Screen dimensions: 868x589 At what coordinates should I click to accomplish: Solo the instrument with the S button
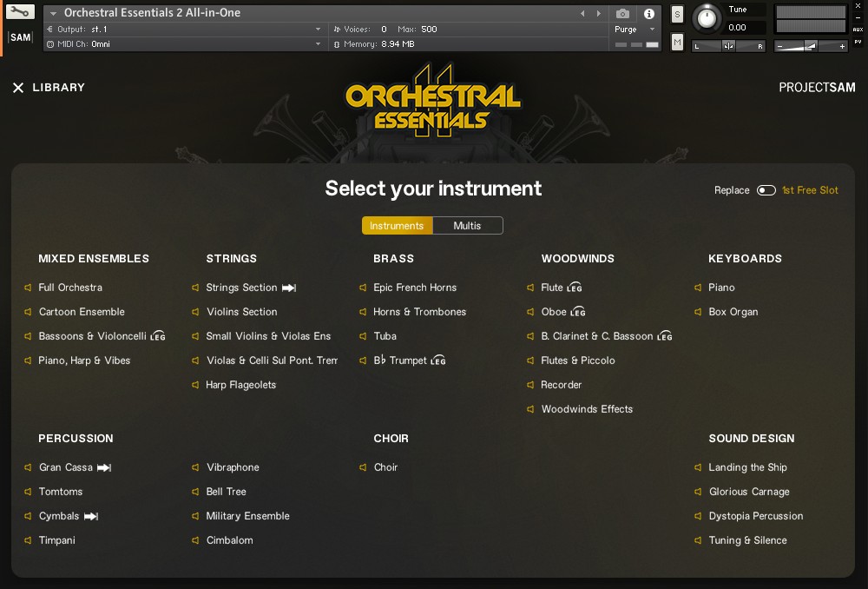[676, 14]
